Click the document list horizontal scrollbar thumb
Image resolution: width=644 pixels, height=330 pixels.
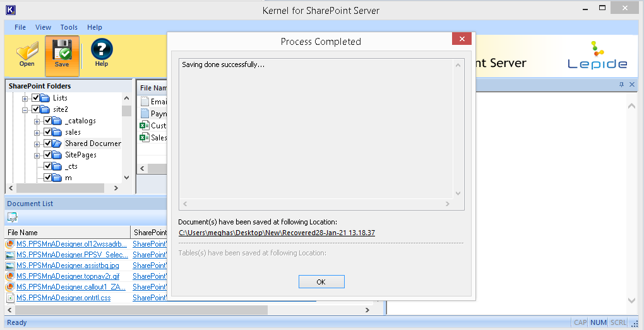pyautogui.click(x=141, y=310)
